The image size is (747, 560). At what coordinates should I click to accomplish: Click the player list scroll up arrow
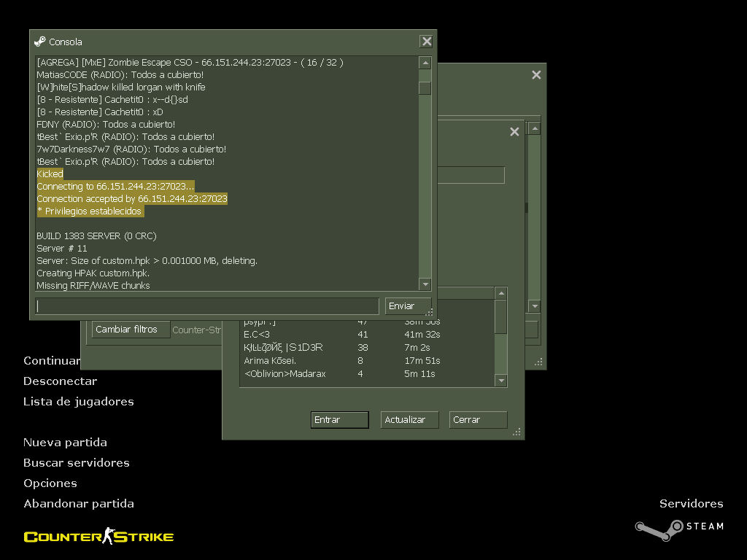[x=501, y=293]
